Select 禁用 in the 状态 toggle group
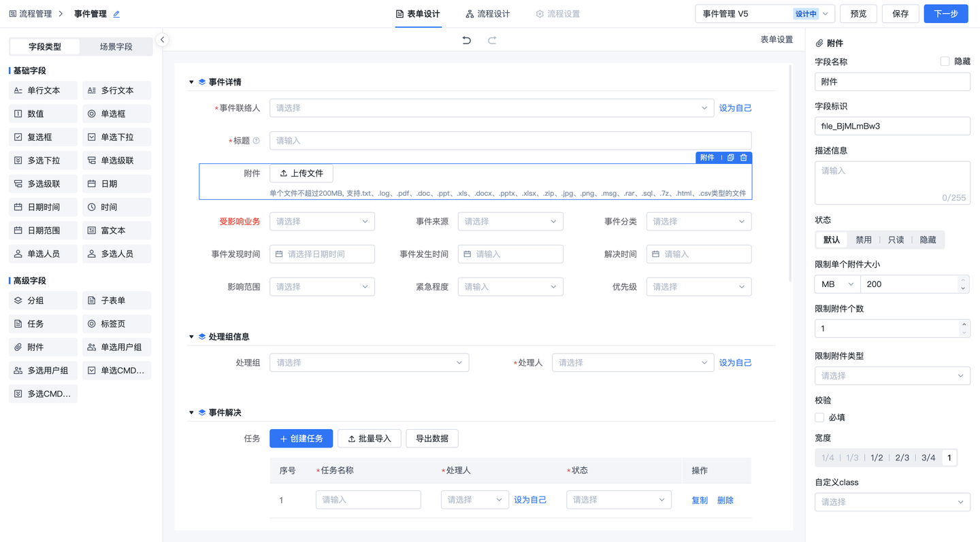Viewport: 980px width, 542px height. (x=864, y=239)
